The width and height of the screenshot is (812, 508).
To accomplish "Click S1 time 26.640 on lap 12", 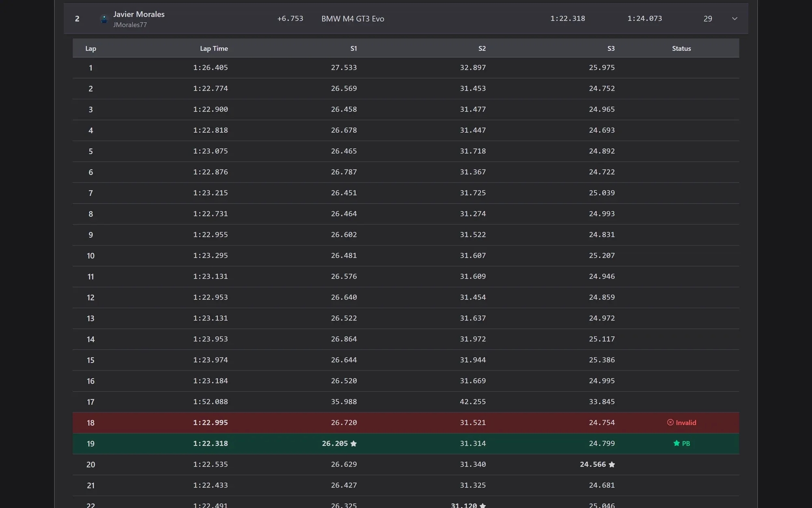I will tap(344, 297).
